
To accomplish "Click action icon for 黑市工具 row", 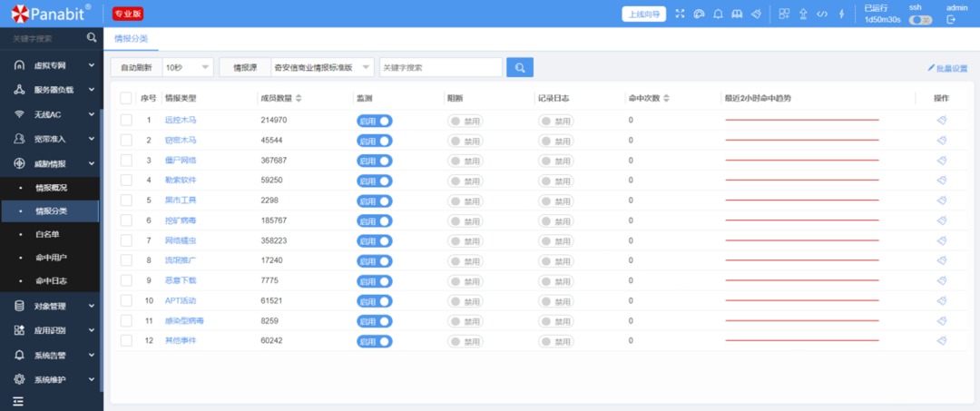I will [x=942, y=201].
